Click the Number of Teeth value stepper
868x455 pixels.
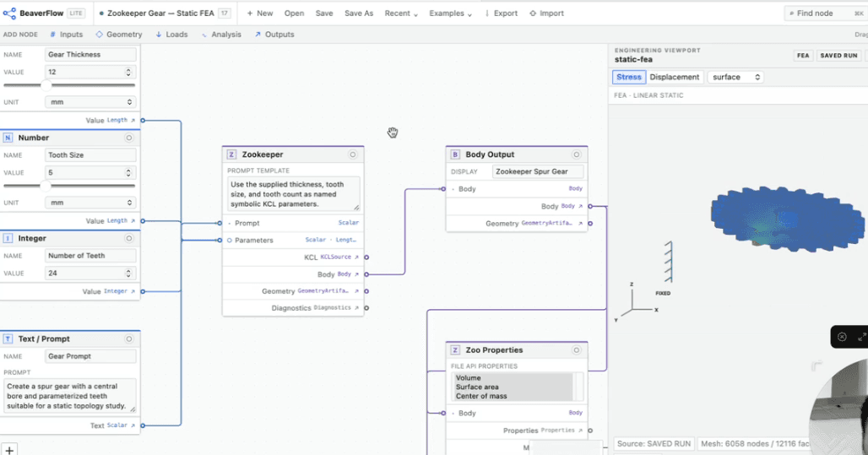128,274
